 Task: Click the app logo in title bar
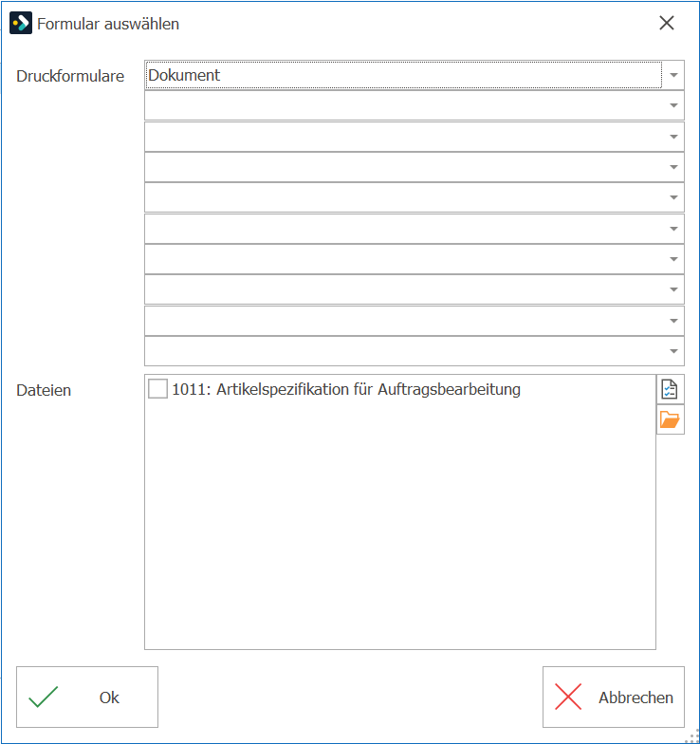(x=21, y=23)
